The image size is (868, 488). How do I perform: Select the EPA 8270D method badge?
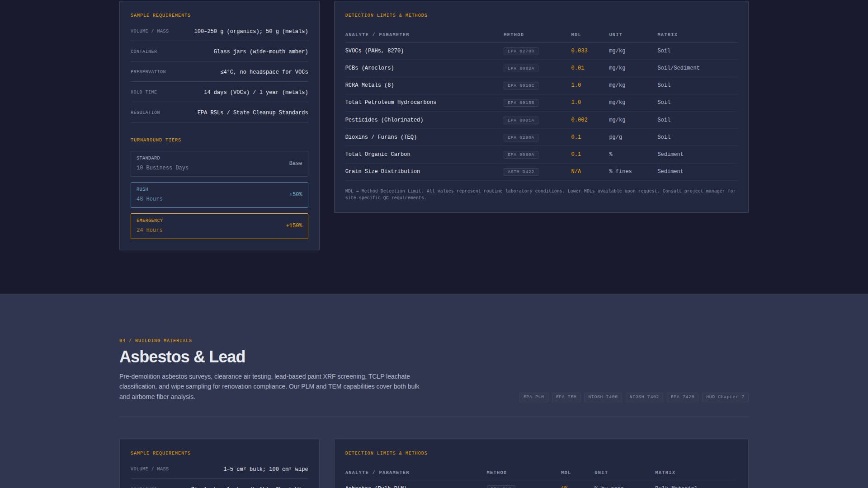point(521,51)
